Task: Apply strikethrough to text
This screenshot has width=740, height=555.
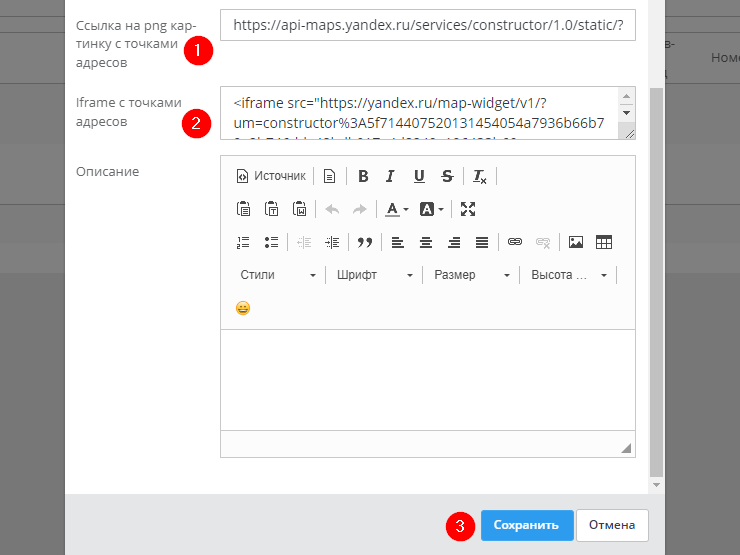Action: (447, 176)
